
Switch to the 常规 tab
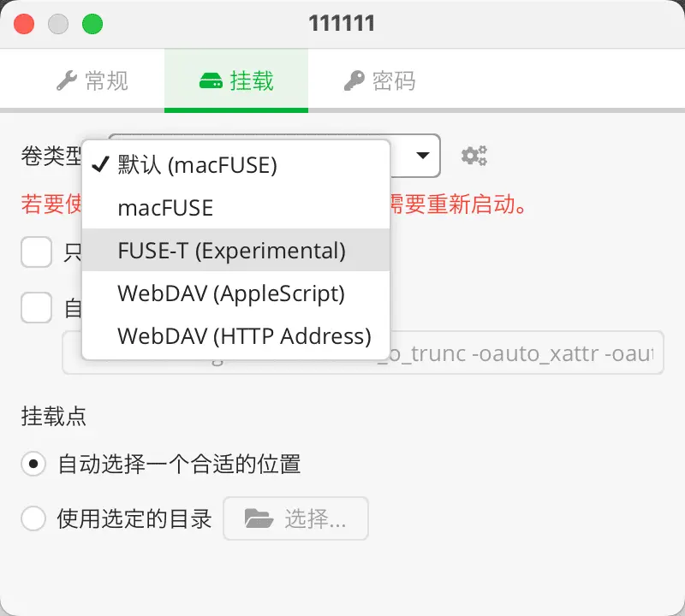click(x=92, y=80)
